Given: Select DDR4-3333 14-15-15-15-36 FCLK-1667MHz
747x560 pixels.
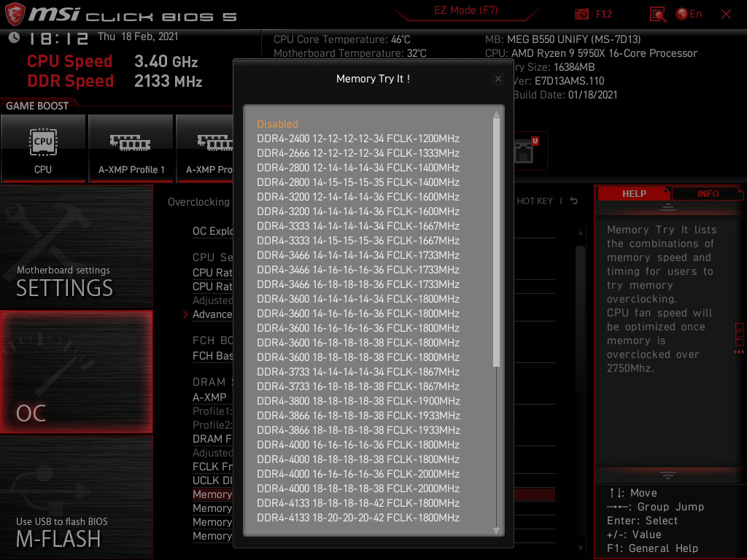Looking at the screenshot, I should click(x=358, y=241).
